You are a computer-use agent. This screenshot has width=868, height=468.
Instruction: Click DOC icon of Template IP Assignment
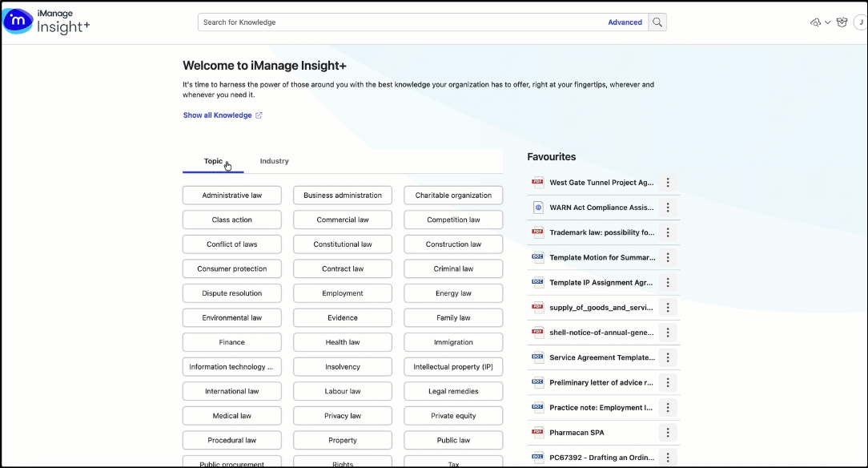pos(537,282)
